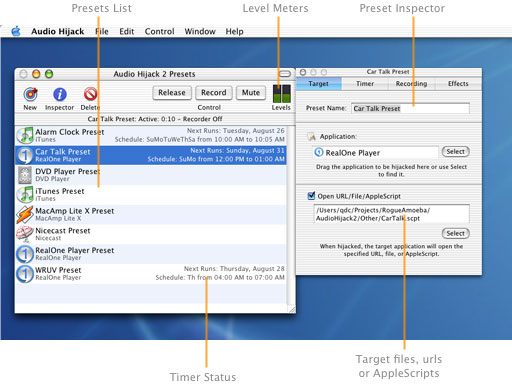Viewport: 512px width, 391px height.
Task: Click the Nicecast Preset icon
Action: [25, 234]
